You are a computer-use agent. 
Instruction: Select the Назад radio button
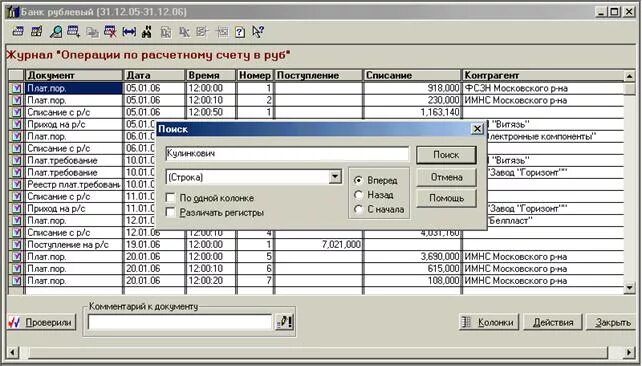358,195
